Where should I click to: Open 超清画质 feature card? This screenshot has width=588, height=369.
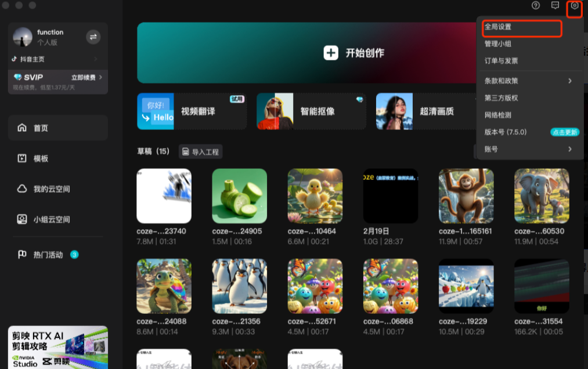(427, 111)
